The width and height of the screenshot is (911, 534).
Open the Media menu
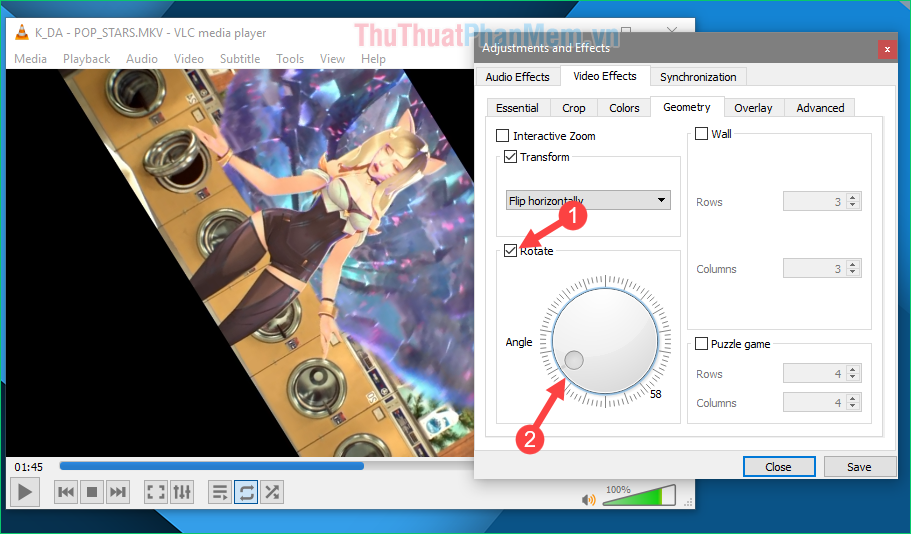pyautogui.click(x=30, y=59)
